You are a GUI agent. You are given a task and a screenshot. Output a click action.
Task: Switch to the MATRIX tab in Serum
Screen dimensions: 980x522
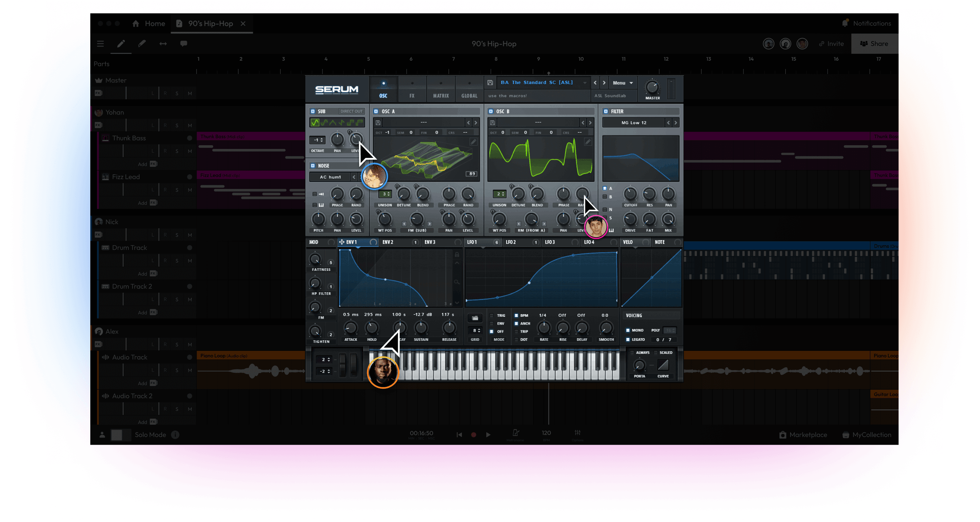pos(440,96)
